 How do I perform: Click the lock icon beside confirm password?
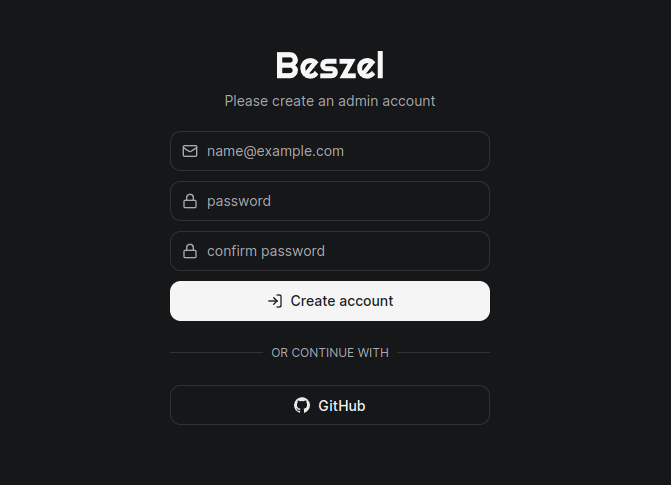(190, 251)
